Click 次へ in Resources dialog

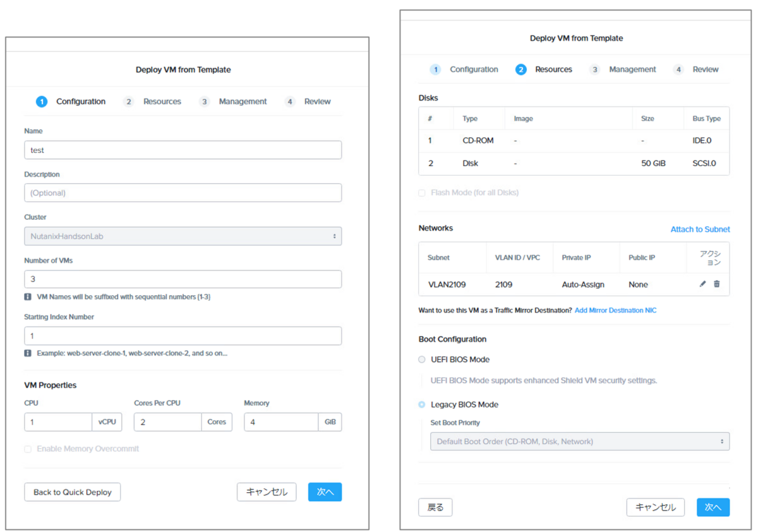tap(713, 507)
